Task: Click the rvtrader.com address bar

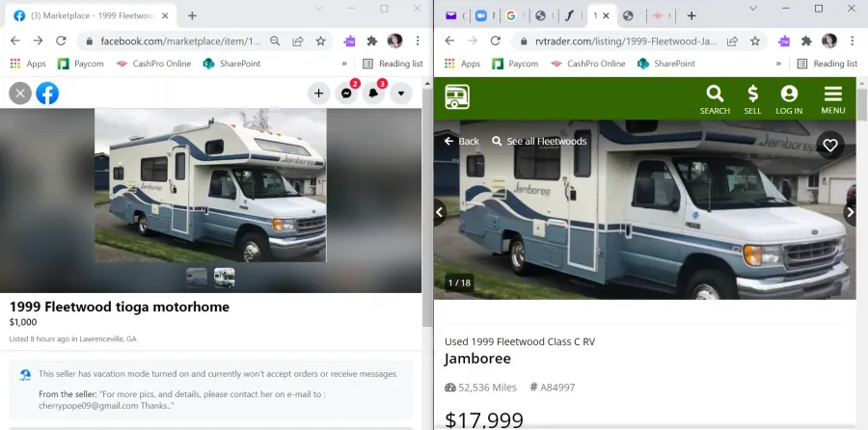Action: [x=626, y=40]
